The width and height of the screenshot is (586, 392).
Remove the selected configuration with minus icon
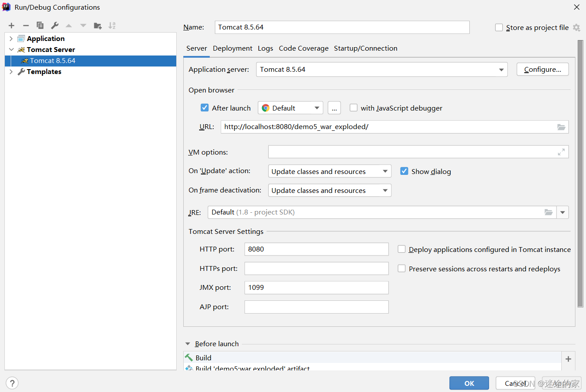click(26, 26)
